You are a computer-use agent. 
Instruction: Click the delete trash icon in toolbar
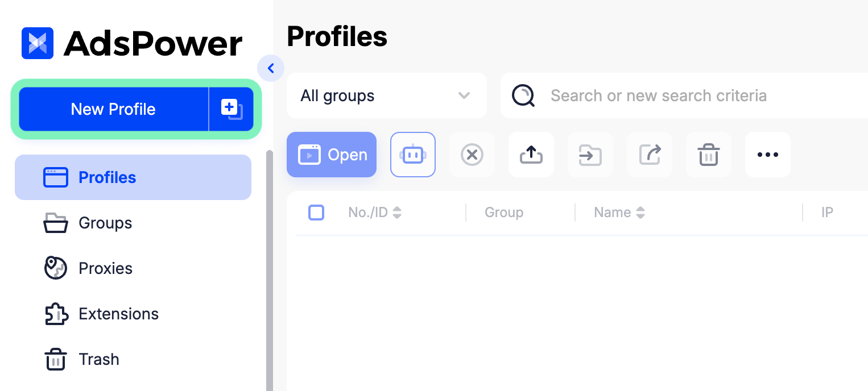(x=709, y=155)
